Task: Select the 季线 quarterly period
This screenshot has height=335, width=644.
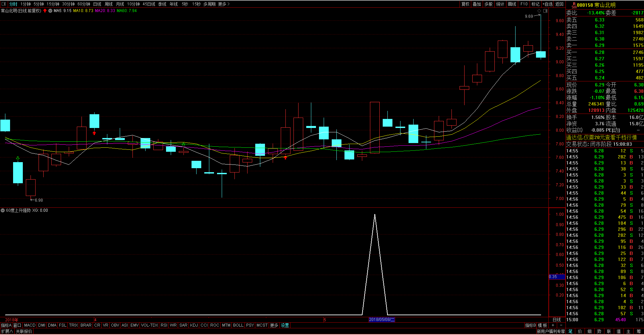Action: [x=162, y=4]
